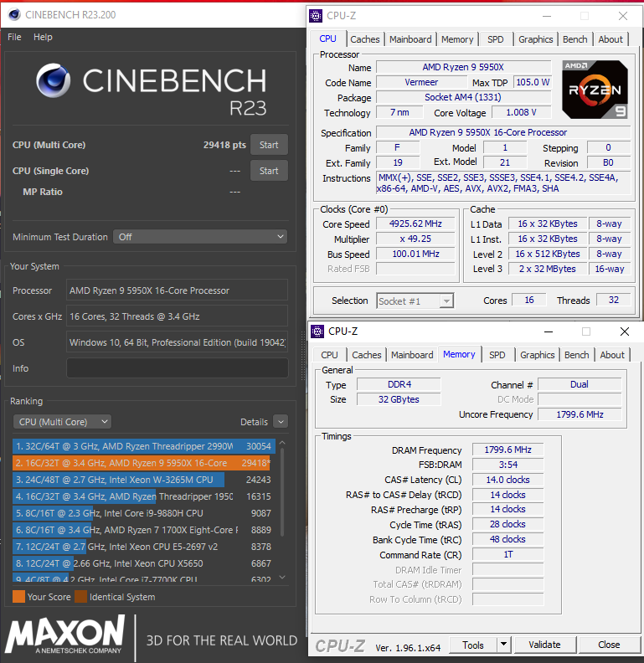Select the Threadripper 1950 ranking row

tap(144, 496)
